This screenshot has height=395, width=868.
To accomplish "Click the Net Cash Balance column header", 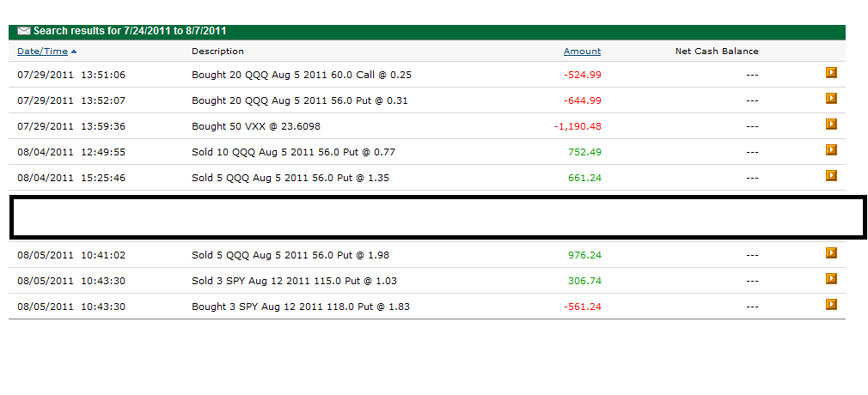I will tap(717, 52).
